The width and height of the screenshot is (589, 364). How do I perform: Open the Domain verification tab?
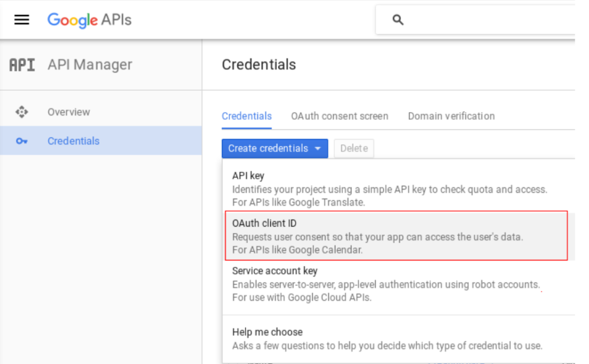pos(451,116)
